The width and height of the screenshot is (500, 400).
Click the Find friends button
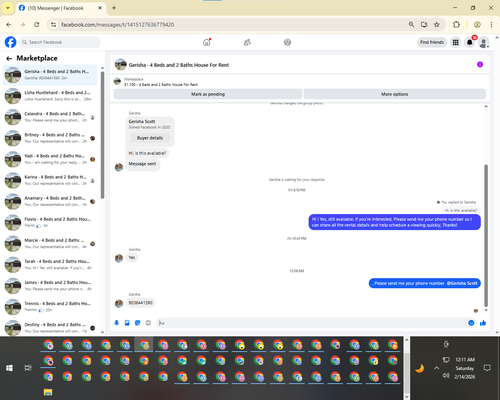click(432, 42)
